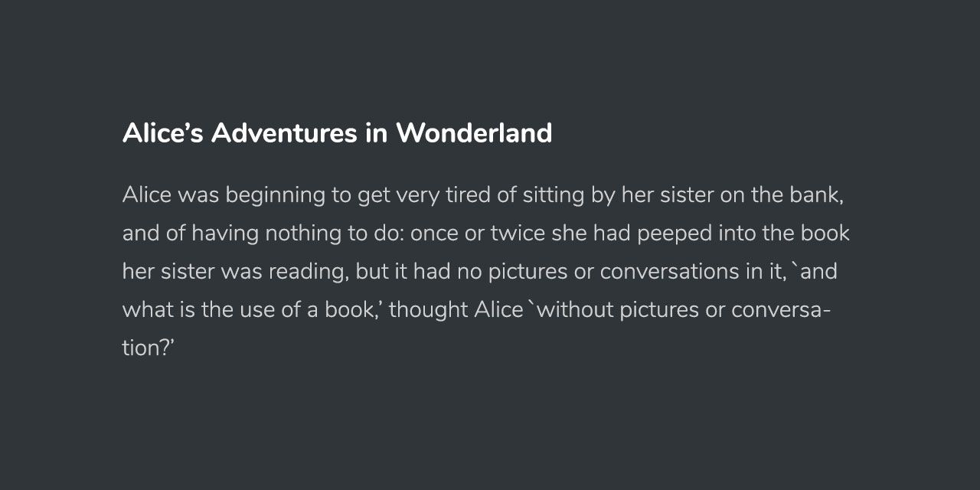
Task: Click the word Wonderland in the title
Action: (x=474, y=133)
